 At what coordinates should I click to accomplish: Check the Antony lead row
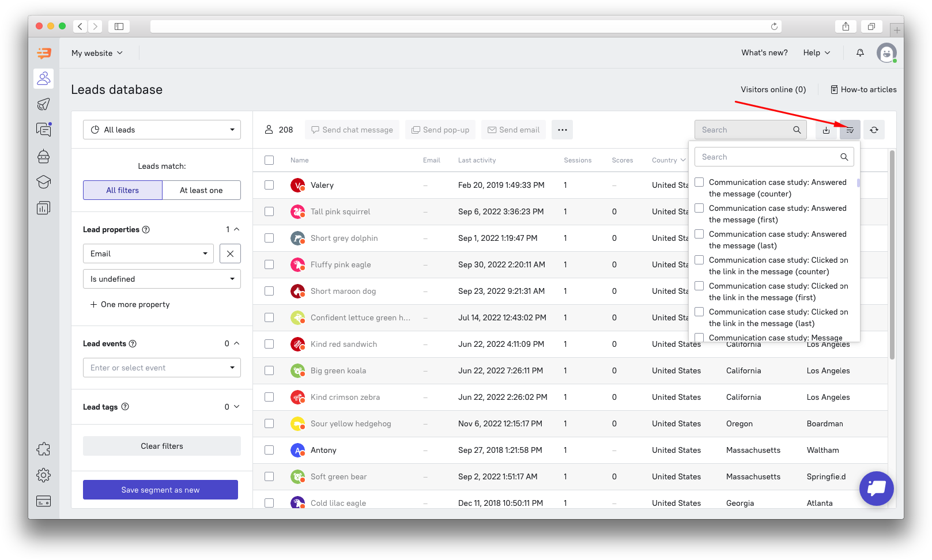269,450
